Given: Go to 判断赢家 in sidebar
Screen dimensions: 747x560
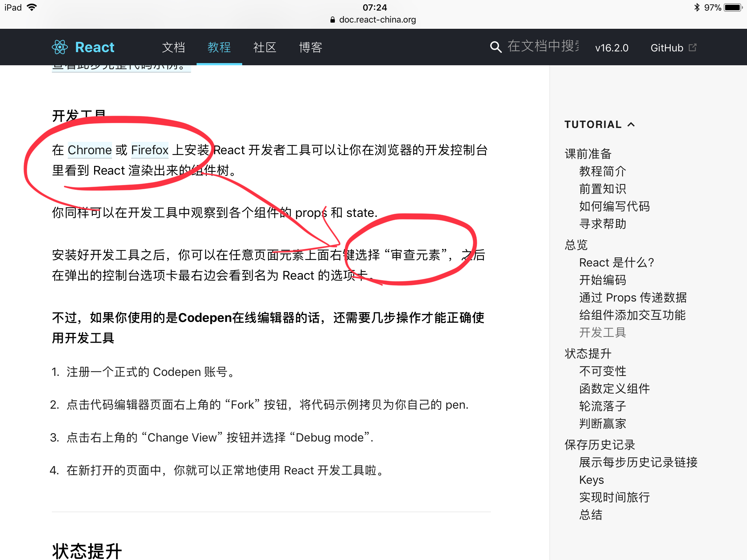Looking at the screenshot, I should 603,423.
